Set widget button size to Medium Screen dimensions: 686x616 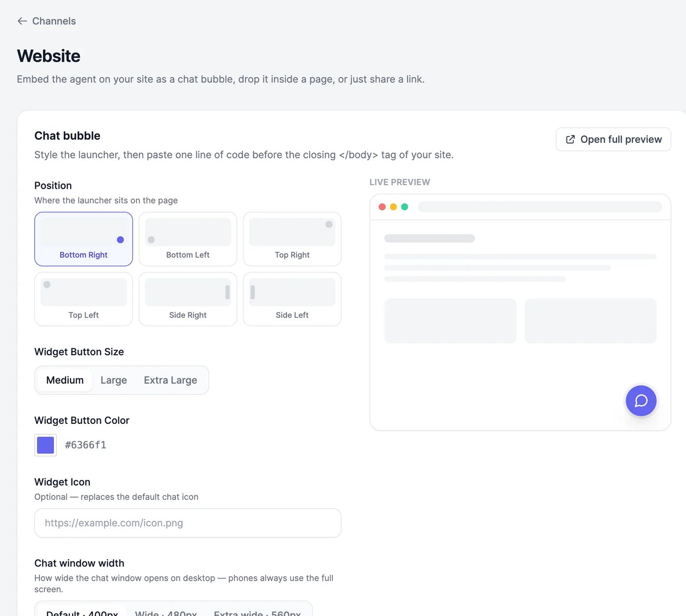pos(65,380)
